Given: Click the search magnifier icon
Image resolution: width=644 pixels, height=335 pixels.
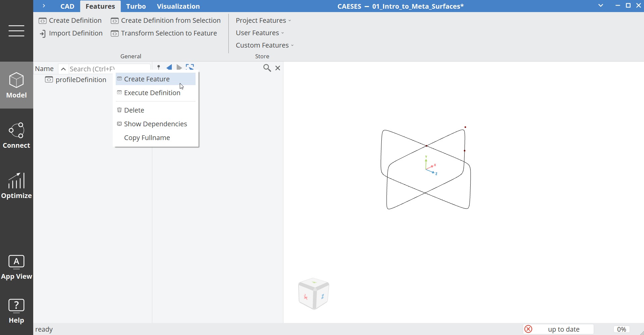Looking at the screenshot, I should coord(267,68).
